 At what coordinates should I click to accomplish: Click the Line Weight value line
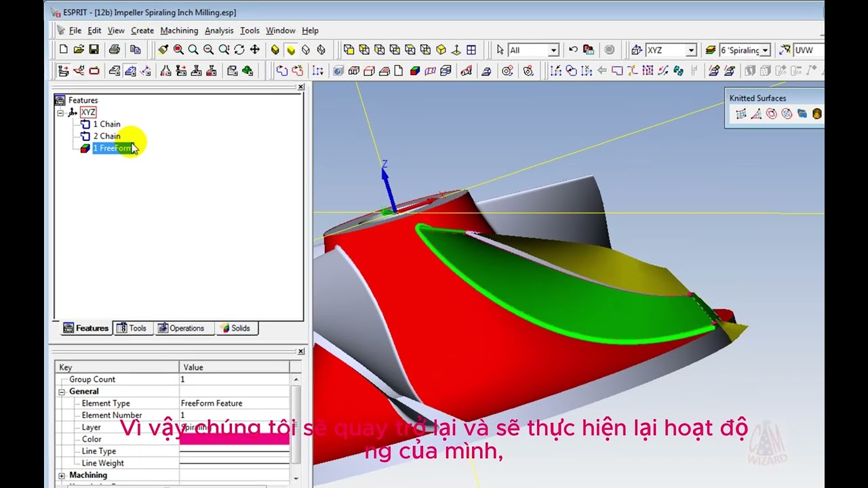click(235, 464)
